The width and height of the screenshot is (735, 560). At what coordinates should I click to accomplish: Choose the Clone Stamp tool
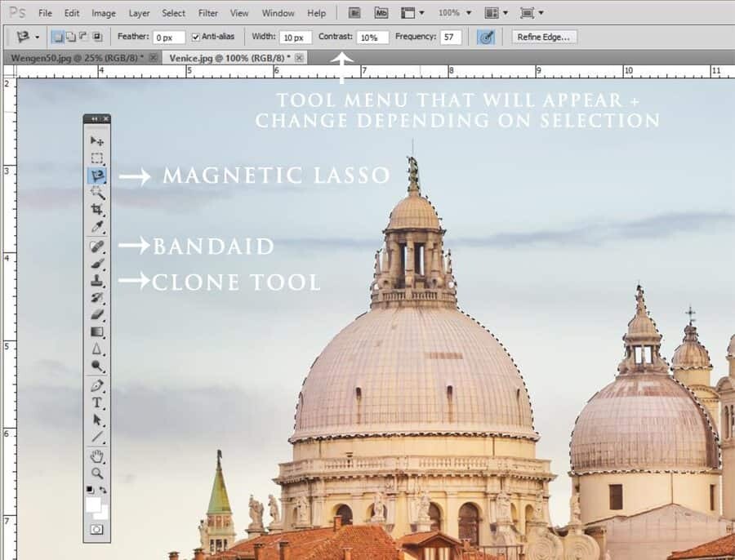click(x=97, y=280)
